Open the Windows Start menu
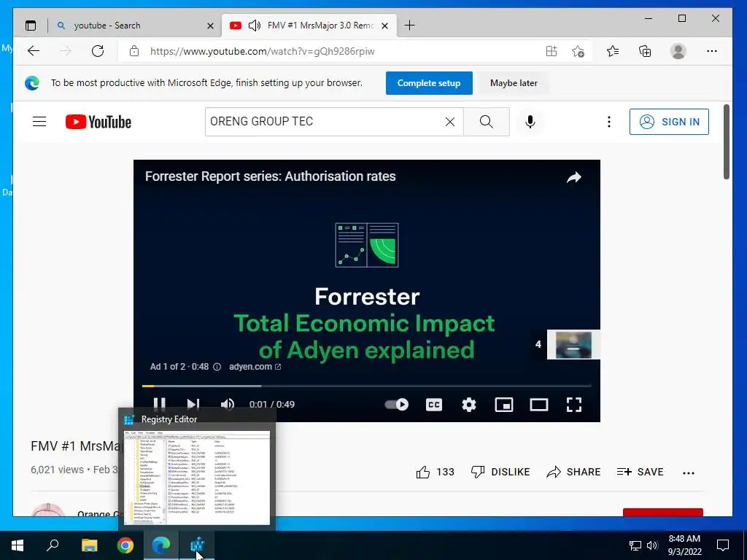This screenshot has width=747, height=560. [x=18, y=545]
